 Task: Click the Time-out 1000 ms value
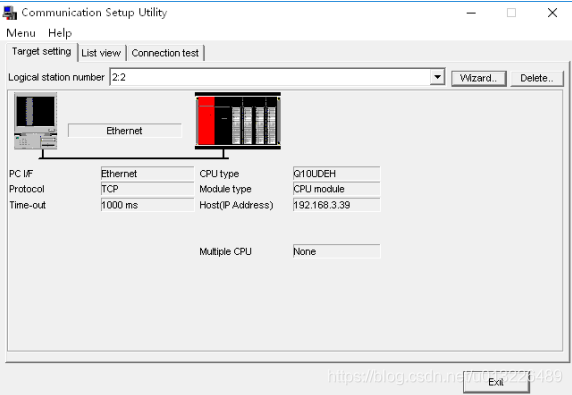coord(147,205)
